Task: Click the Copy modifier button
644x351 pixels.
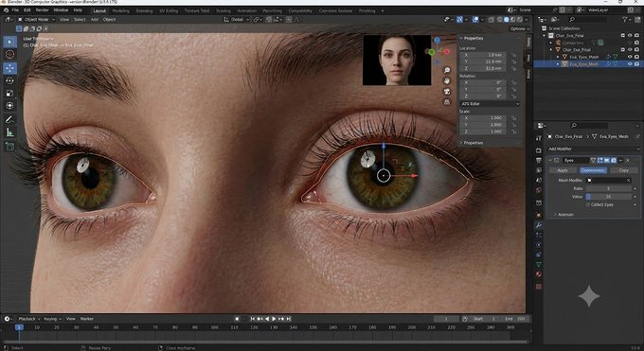Action: (624, 170)
